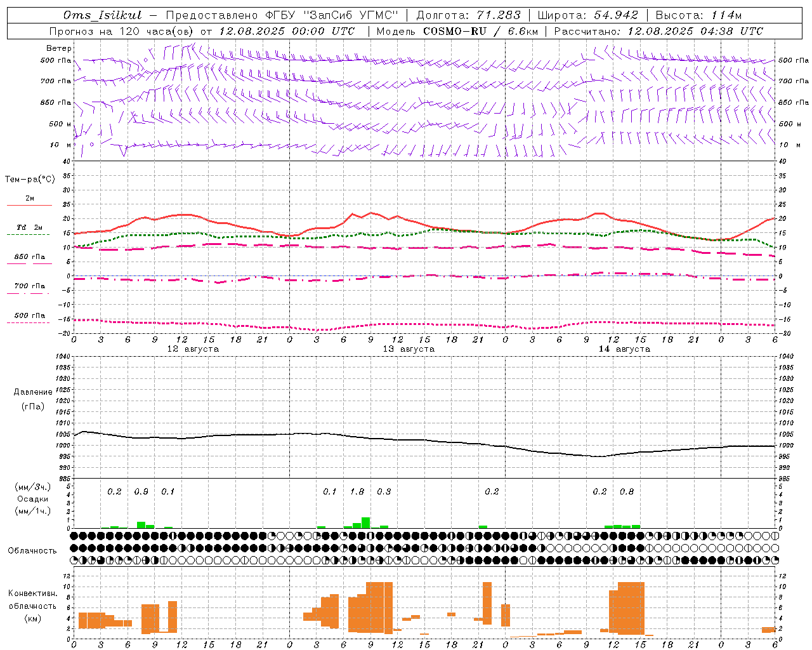
Task: Click the (мм/1ч.) precipitation unit label
Action: point(33,511)
